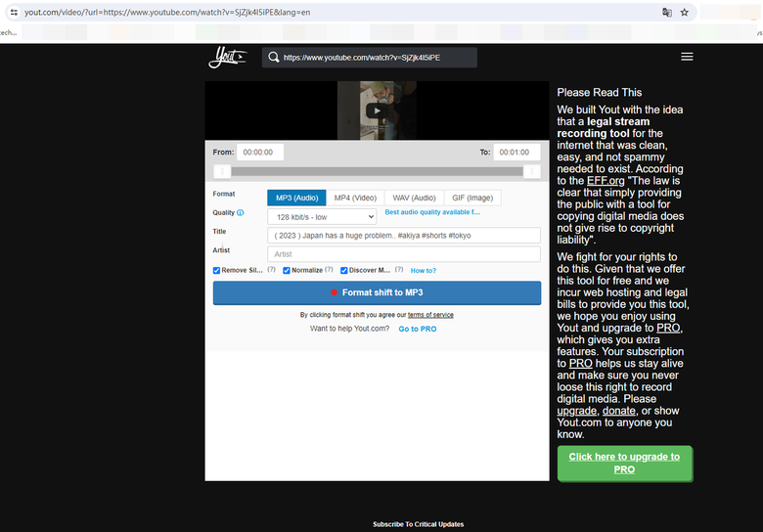
Task: Click the Please Read This heading
Action: coord(600,92)
